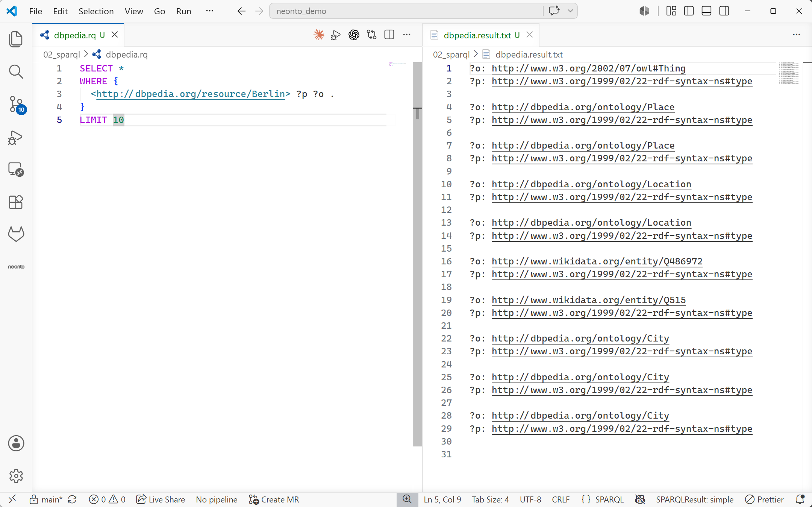The height and width of the screenshot is (507, 812).
Task: Click Create MR in the status bar
Action: pos(274,499)
